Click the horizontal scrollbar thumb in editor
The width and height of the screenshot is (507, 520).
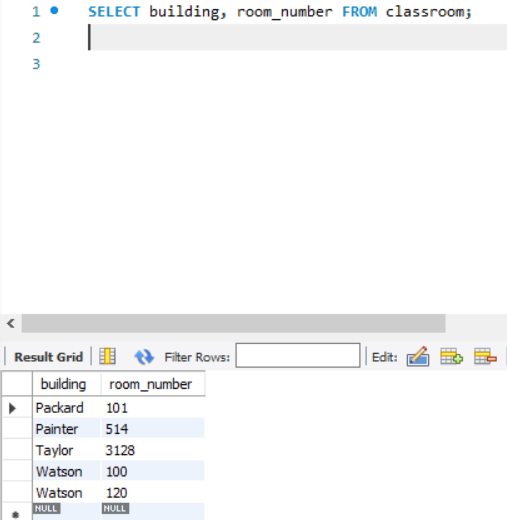[x=233, y=323]
